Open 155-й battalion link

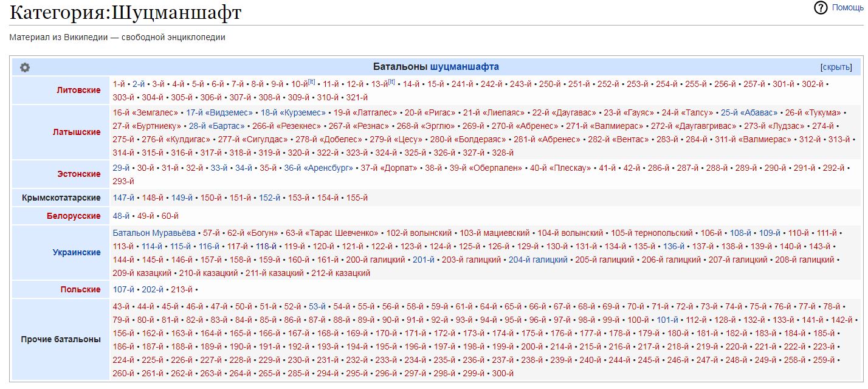[357, 198]
